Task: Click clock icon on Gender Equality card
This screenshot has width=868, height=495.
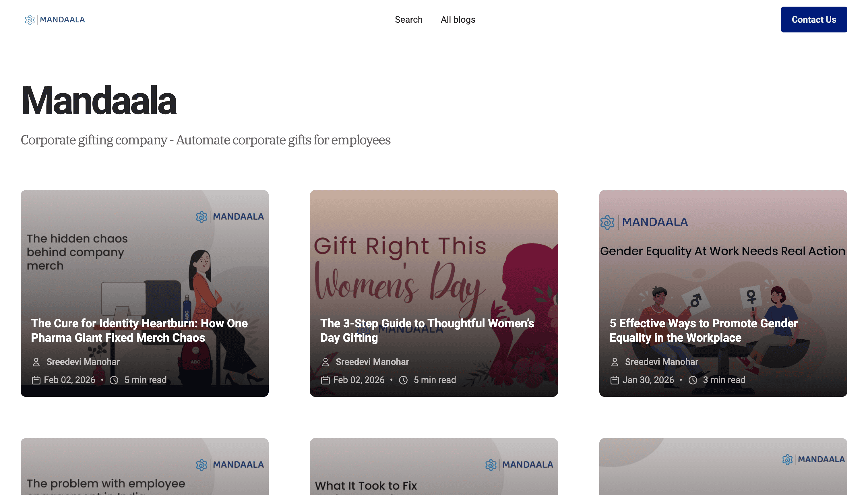Action: click(x=693, y=380)
